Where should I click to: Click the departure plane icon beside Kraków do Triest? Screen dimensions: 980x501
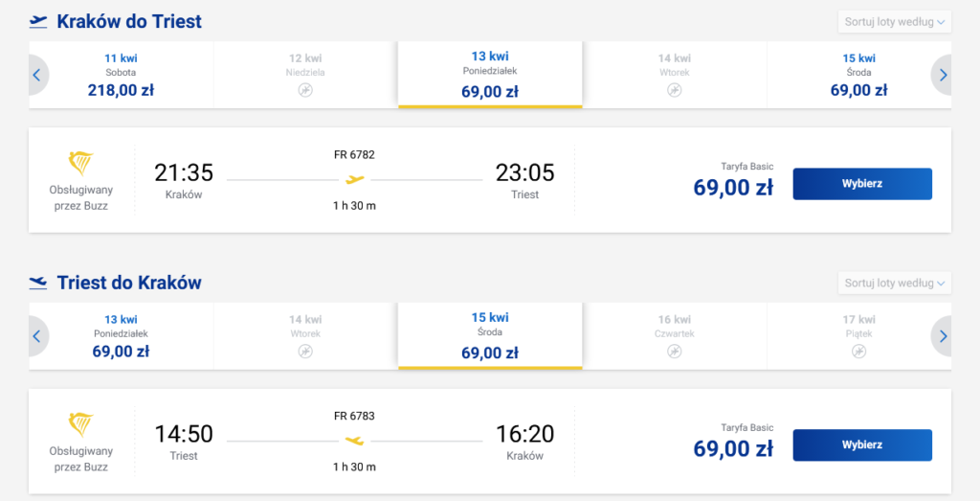click(38, 21)
